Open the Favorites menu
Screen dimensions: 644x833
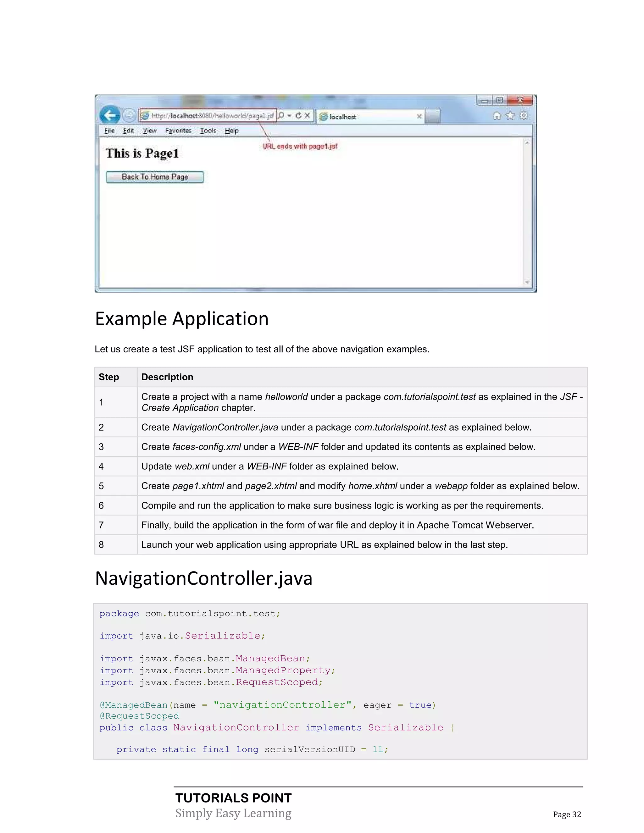point(178,131)
